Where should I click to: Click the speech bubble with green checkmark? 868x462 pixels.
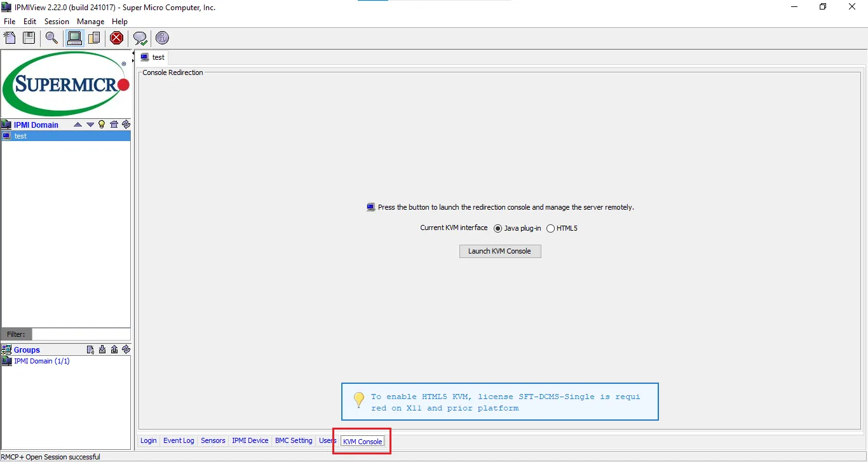tap(140, 38)
